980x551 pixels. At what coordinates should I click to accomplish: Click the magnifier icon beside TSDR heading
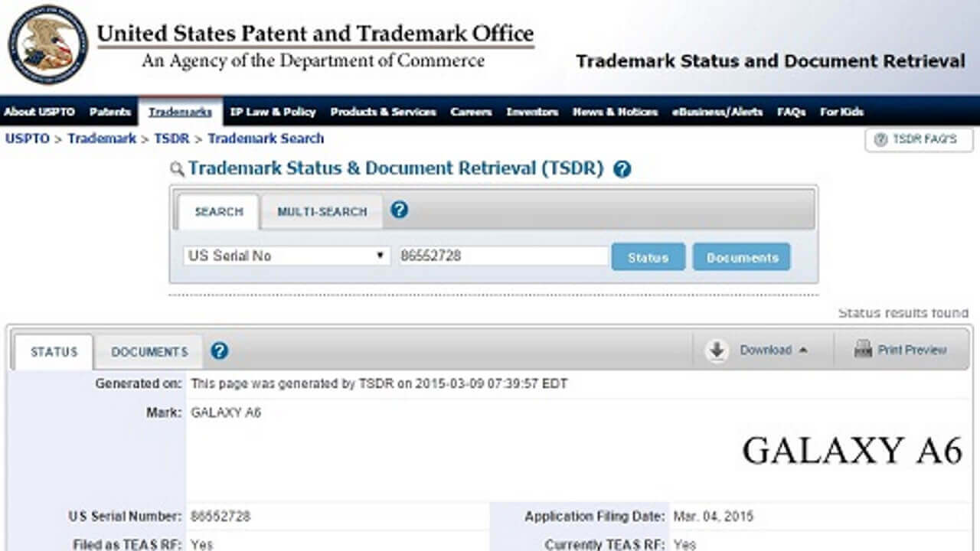click(x=177, y=169)
